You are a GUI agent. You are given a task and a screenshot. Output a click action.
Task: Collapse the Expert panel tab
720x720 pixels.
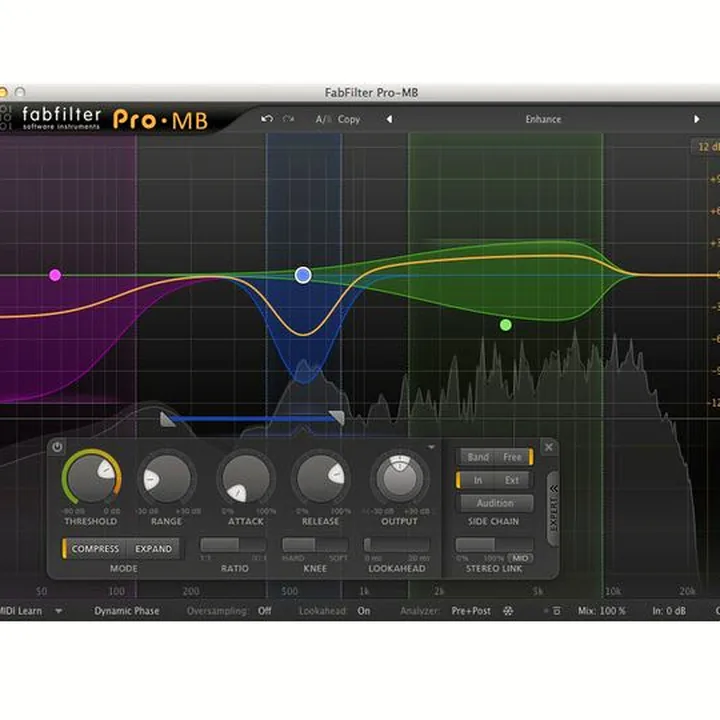click(554, 507)
